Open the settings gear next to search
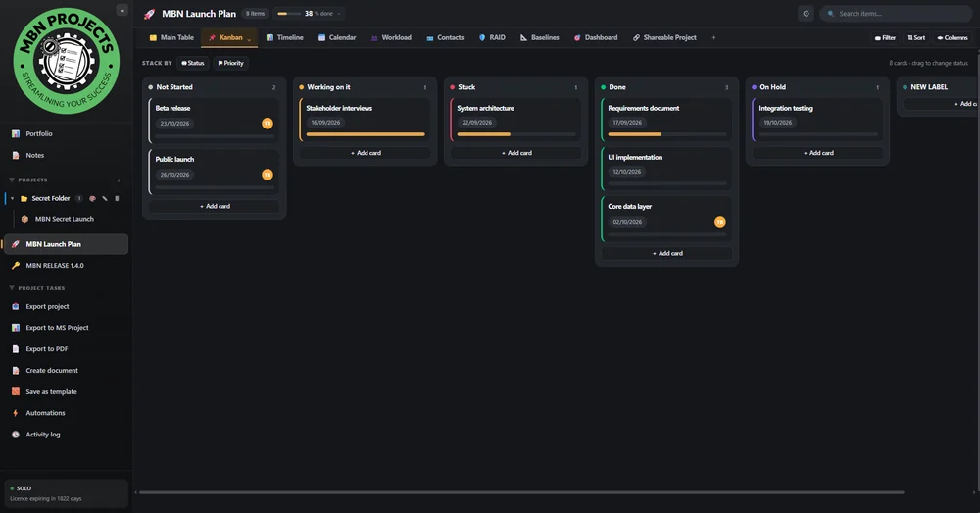Image resolution: width=980 pixels, height=513 pixels. pyautogui.click(x=806, y=13)
